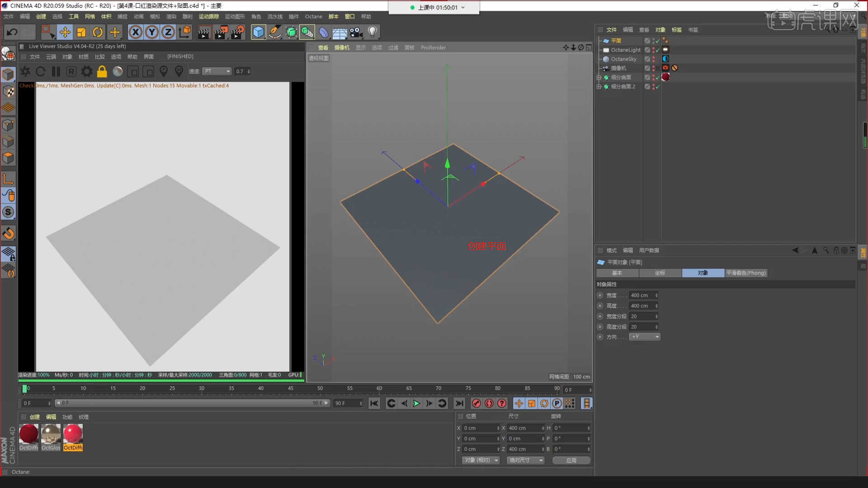Click Make Editable icon in left sidebar

(8, 75)
